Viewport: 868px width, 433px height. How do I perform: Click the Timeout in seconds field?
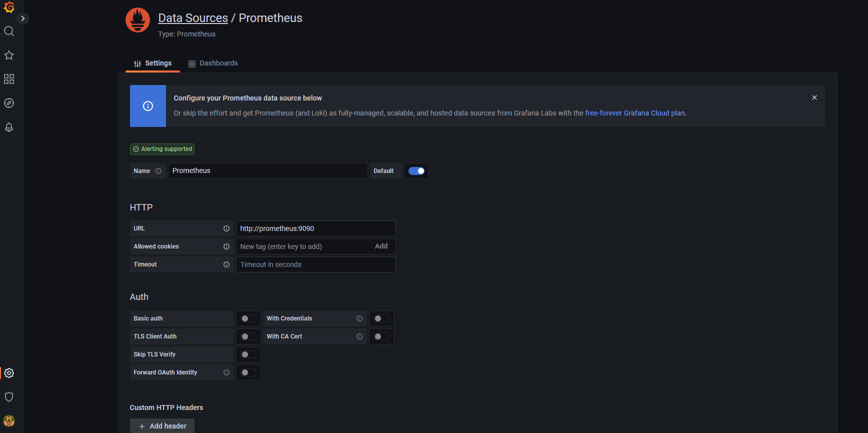tap(315, 264)
